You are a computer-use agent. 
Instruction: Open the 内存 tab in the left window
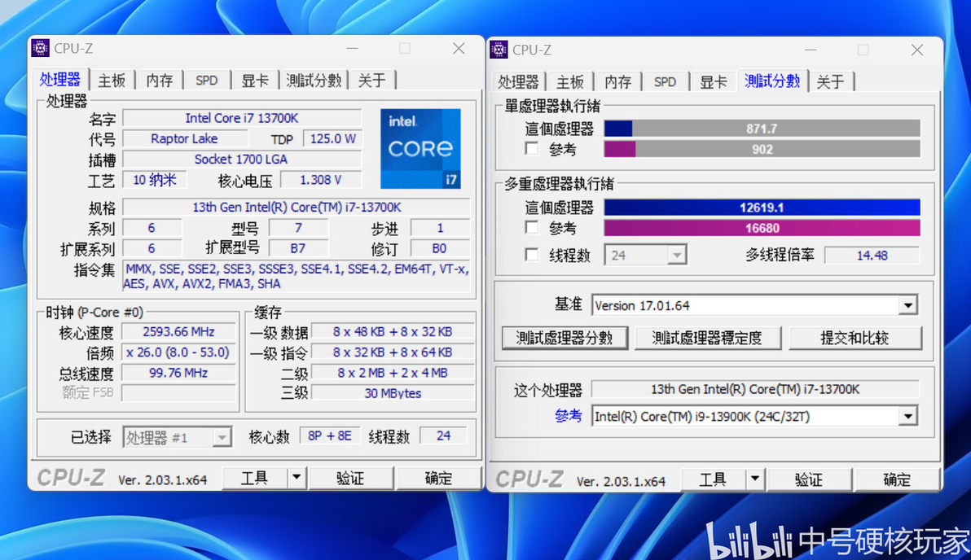(x=159, y=81)
